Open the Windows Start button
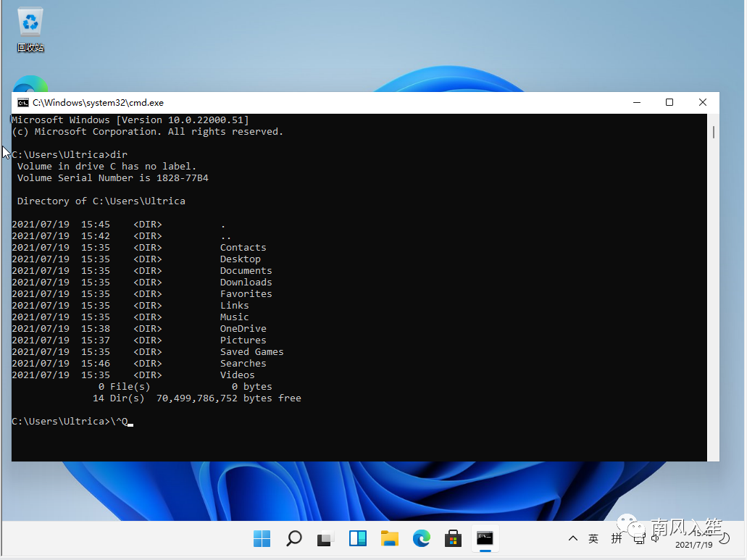 (x=262, y=538)
